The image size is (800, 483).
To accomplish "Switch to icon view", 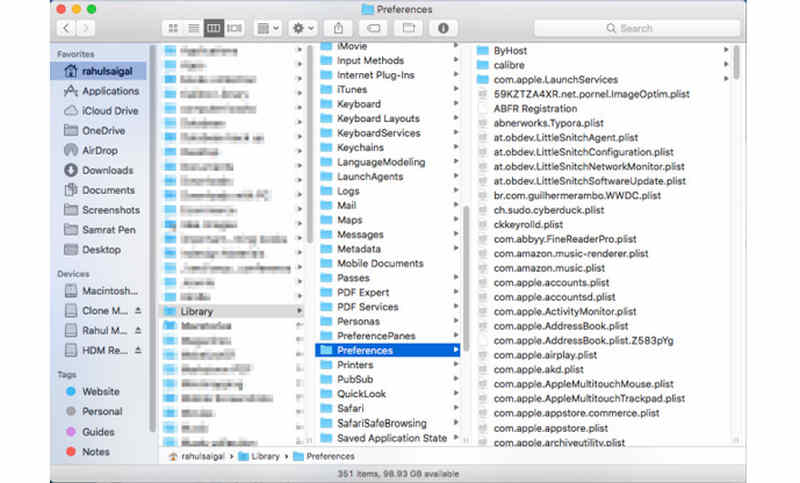I will point(173,28).
